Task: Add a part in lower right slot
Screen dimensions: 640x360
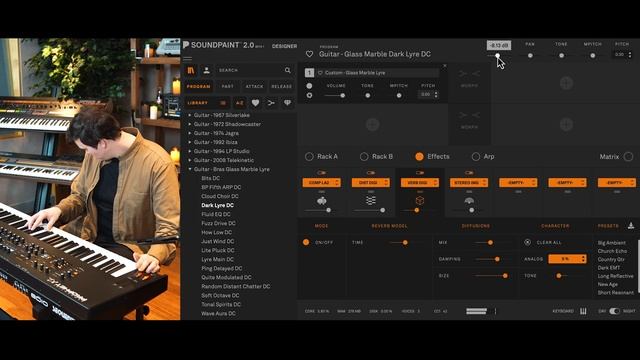Action: click(566, 124)
